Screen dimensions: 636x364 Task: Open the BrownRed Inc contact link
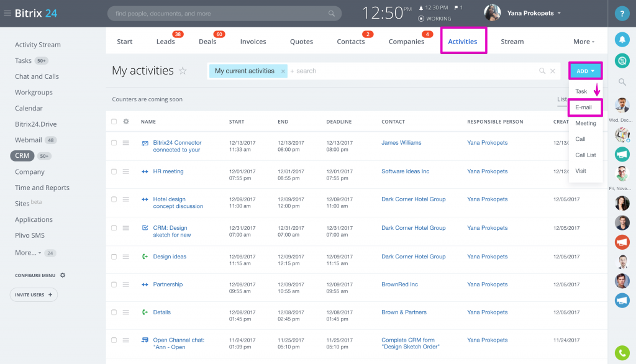pos(399,284)
